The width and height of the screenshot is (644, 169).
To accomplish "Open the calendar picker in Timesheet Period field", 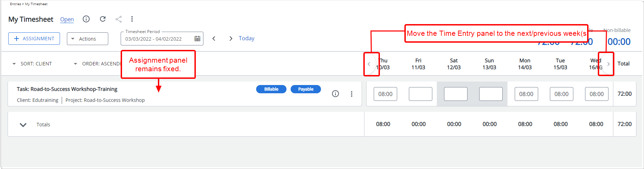I will click(x=197, y=39).
